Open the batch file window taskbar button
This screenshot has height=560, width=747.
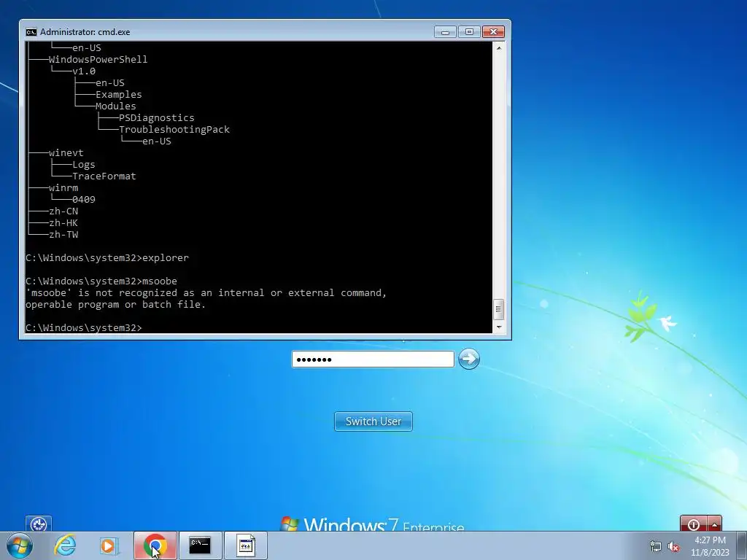(245, 545)
